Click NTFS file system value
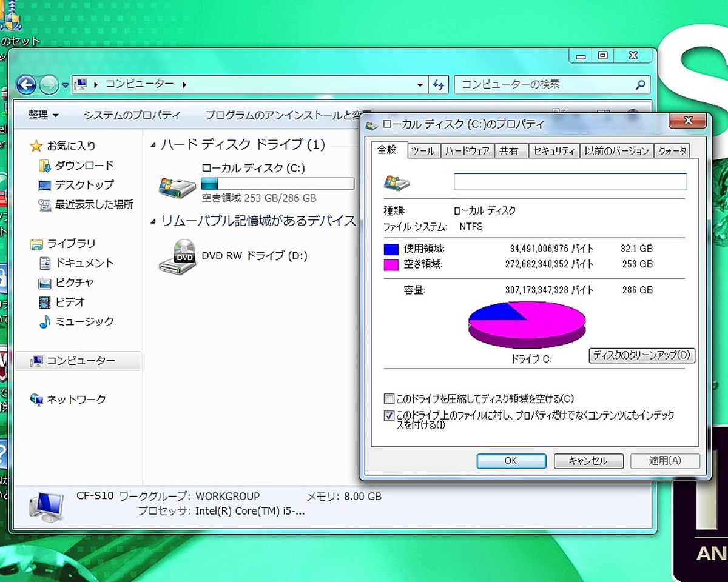This screenshot has height=582, width=728. [x=471, y=227]
